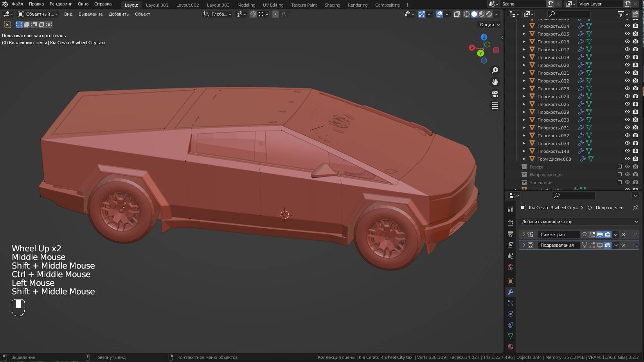Image resolution: width=644 pixels, height=362 pixels.
Task: Tick the Направляющие collection exclude checkbox
Action: [x=619, y=174]
